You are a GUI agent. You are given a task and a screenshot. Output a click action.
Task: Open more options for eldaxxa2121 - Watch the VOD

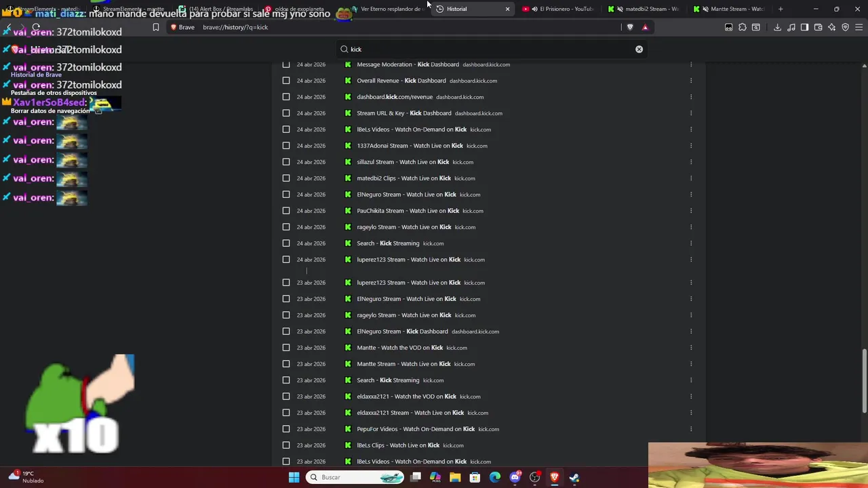[x=690, y=396]
